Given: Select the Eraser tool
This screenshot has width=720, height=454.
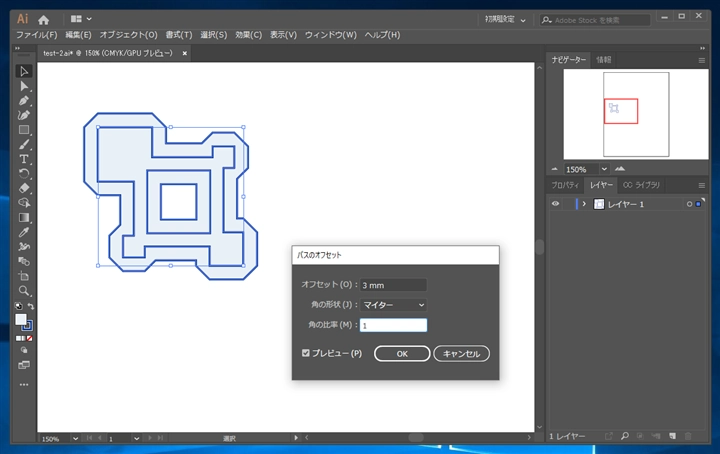Looking at the screenshot, I should coord(24,188).
